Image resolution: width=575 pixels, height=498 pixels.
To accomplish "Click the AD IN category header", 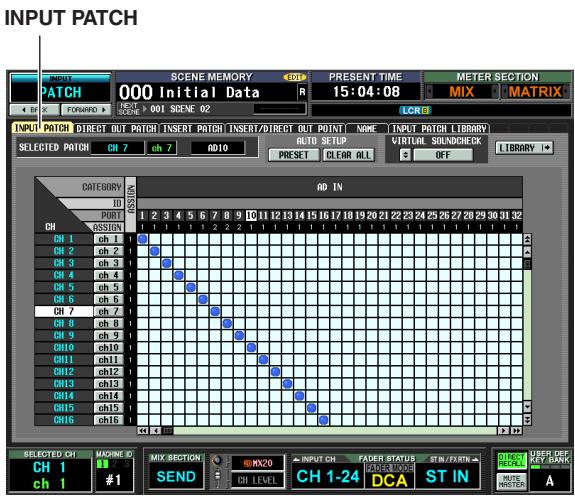I will [330, 187].
